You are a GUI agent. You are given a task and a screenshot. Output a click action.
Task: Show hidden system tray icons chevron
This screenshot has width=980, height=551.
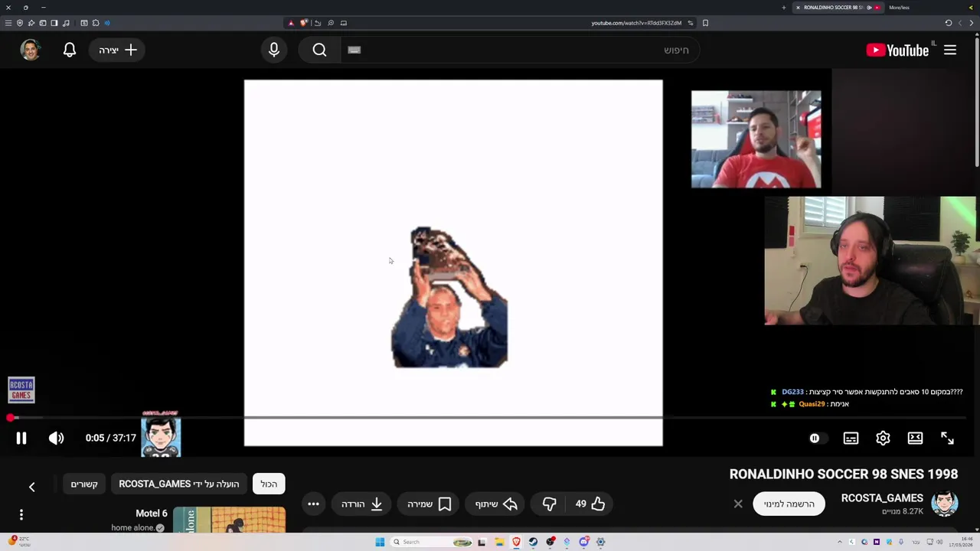click(840, 542)
